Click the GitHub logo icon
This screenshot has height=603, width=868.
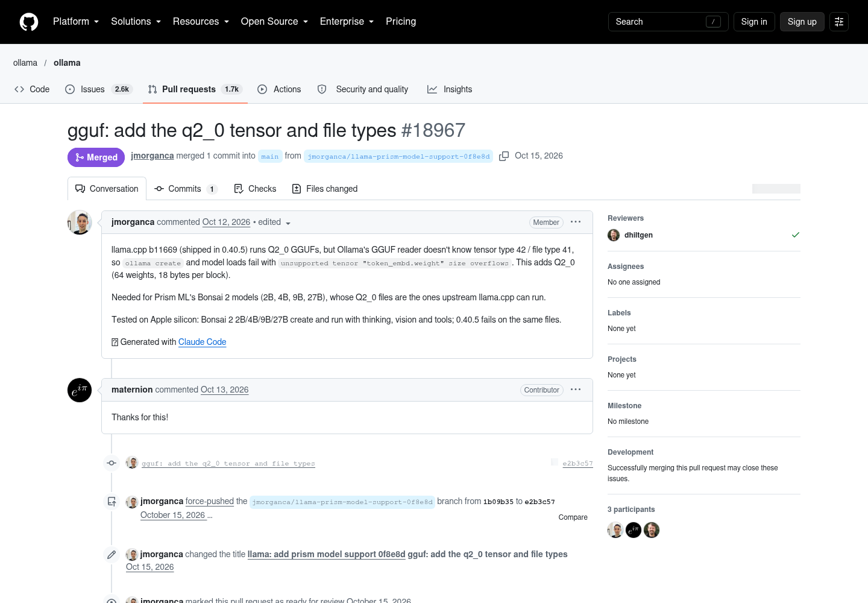(29, 22)
